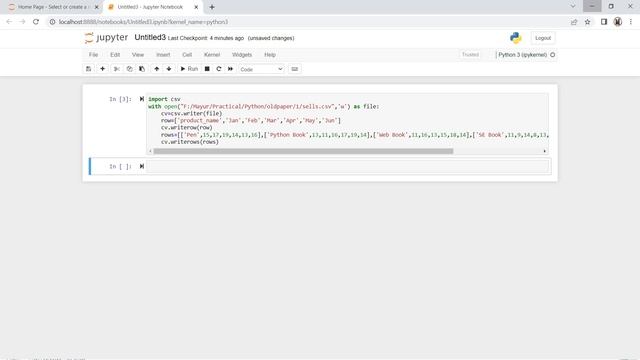Save notebook with the floppy disk icon
This screenshot has height=360, width=640.
pyautogui.click(x=89, y=69)
